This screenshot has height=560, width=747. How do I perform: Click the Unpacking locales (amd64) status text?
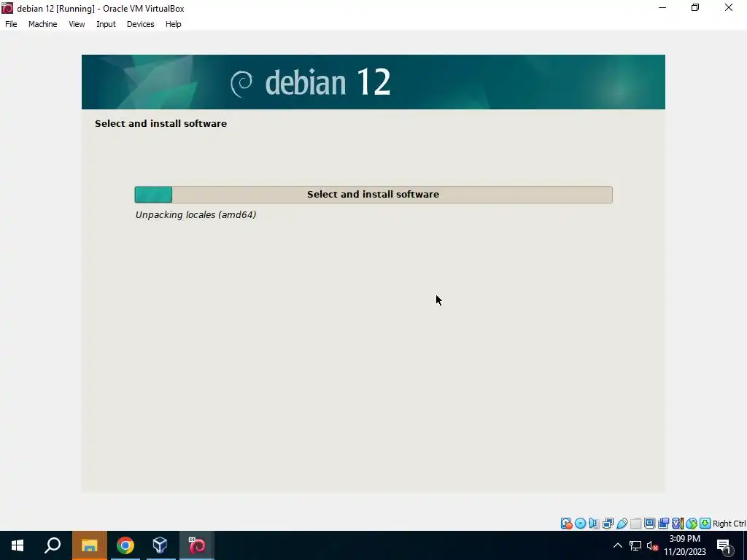(196, 215)
